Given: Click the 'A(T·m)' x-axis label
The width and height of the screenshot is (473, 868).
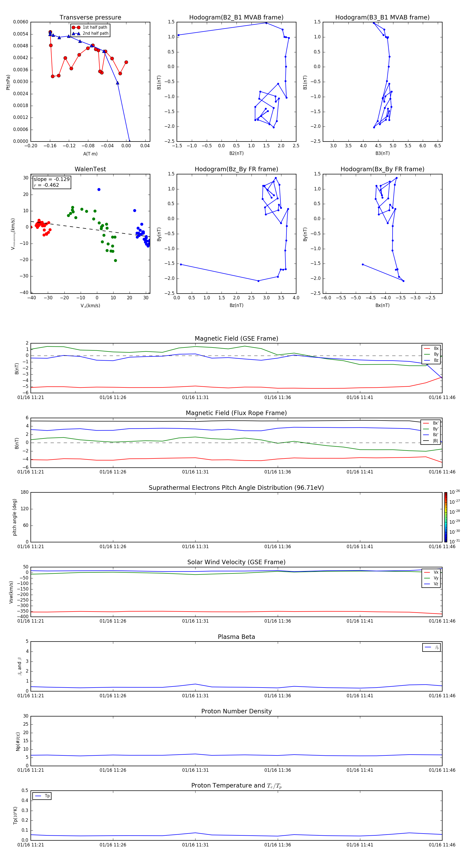Looking at the screenshot, I should pyautogui.click(x=90, y=154).
